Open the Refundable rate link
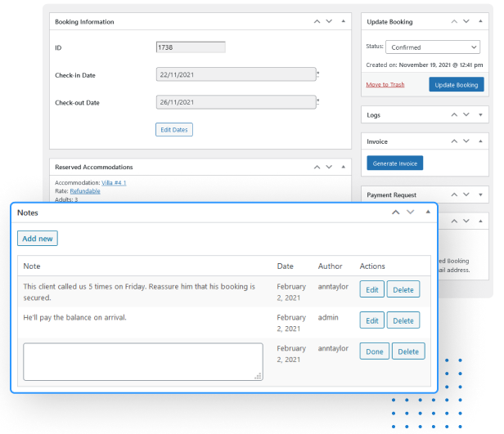The image size is (504, 434). (85, 191)
